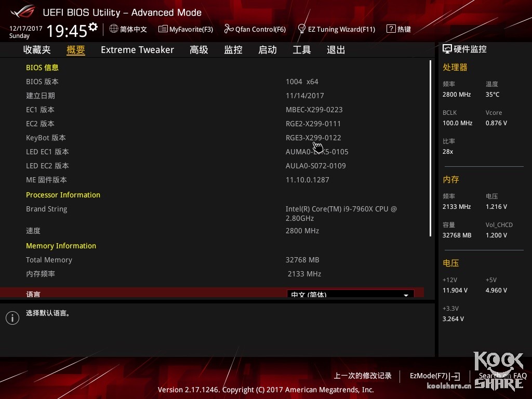Open MyFavorite(F3) list icon
The image size is (532, 399).
[163, 29]
